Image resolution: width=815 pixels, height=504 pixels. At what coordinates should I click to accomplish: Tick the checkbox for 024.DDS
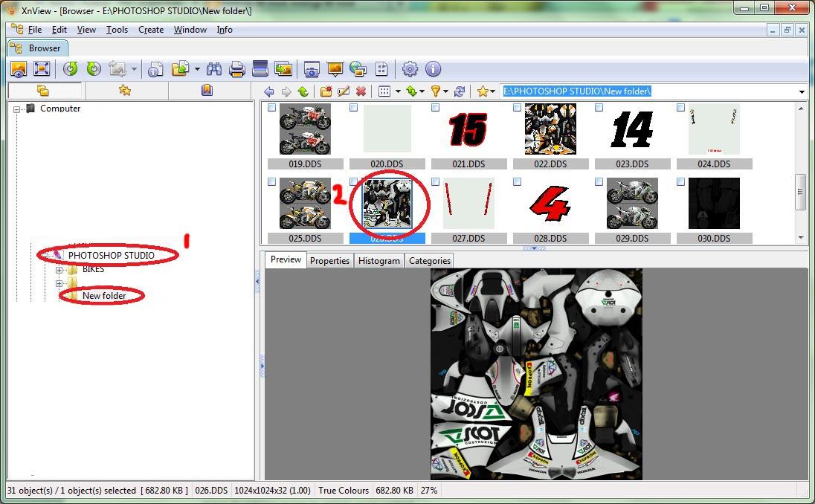[x=680, y=108]
